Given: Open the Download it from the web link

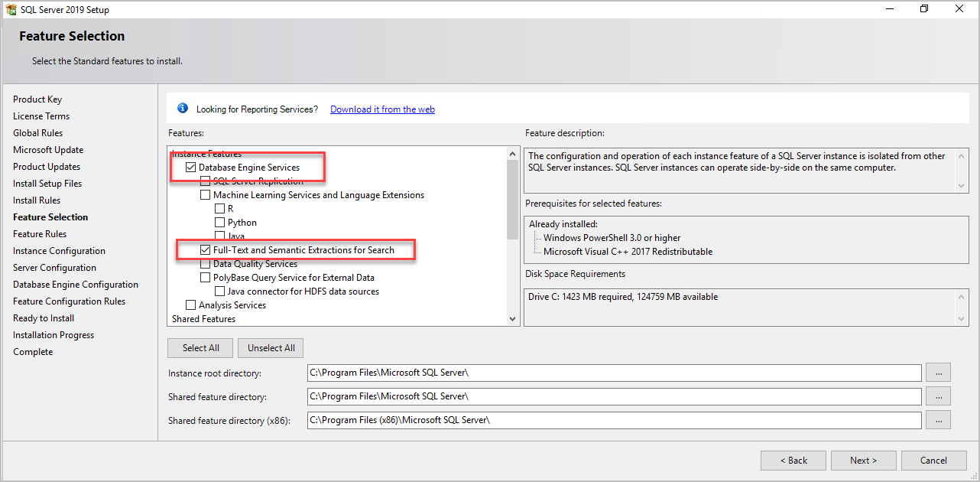Looking at the screenshot, I should coord(382,109).
